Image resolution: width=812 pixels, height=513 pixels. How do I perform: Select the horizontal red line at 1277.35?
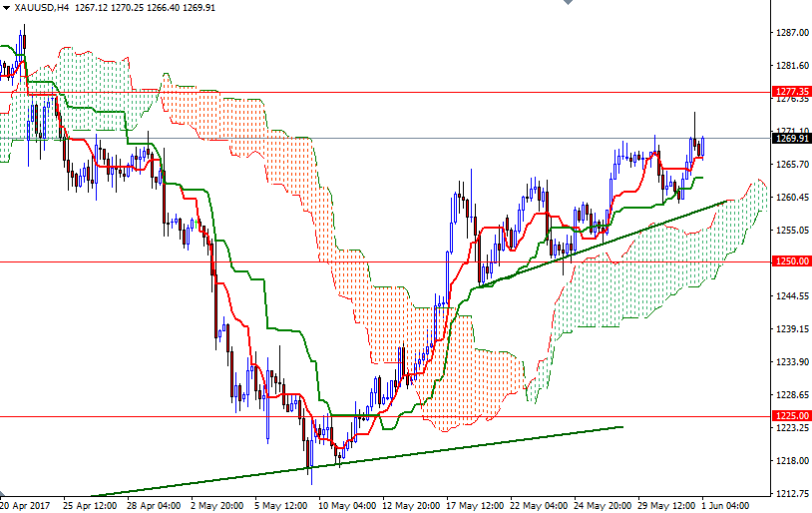399,92
